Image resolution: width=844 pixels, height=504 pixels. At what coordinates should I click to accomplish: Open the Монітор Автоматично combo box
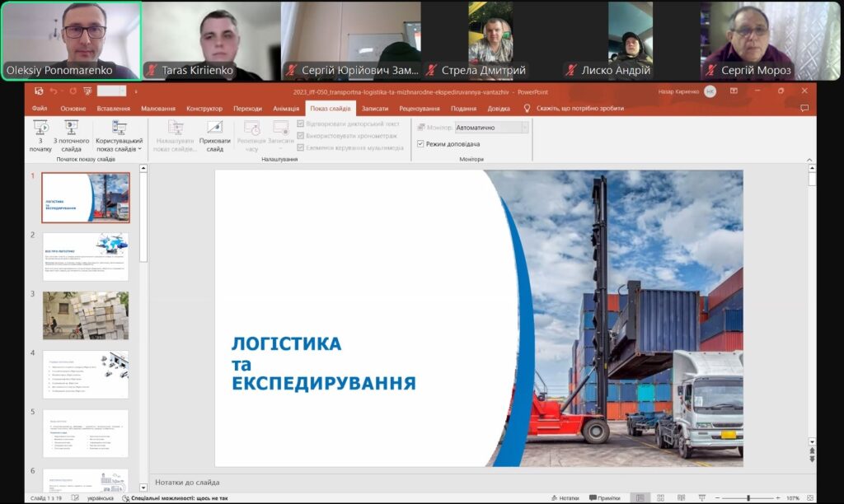pos(491,128)
